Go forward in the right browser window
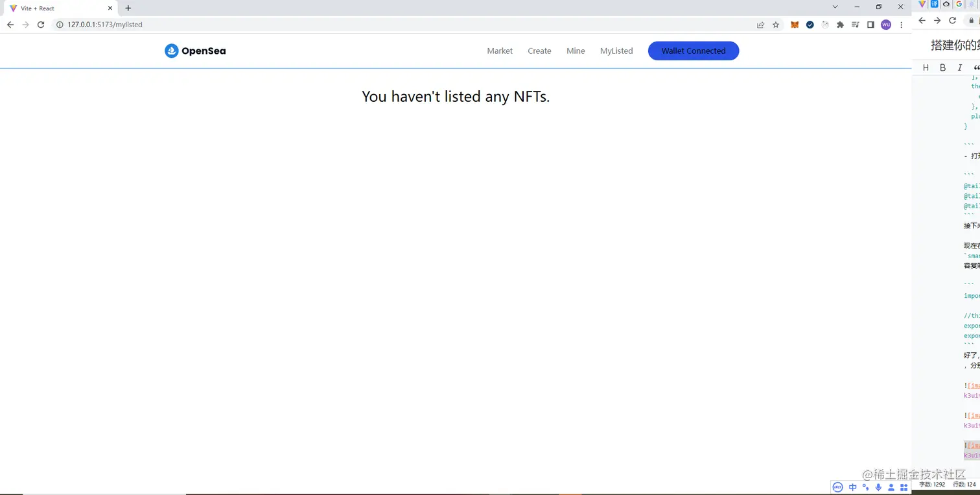Viewport: 980px width, 495px height. (x=937, y=20)
